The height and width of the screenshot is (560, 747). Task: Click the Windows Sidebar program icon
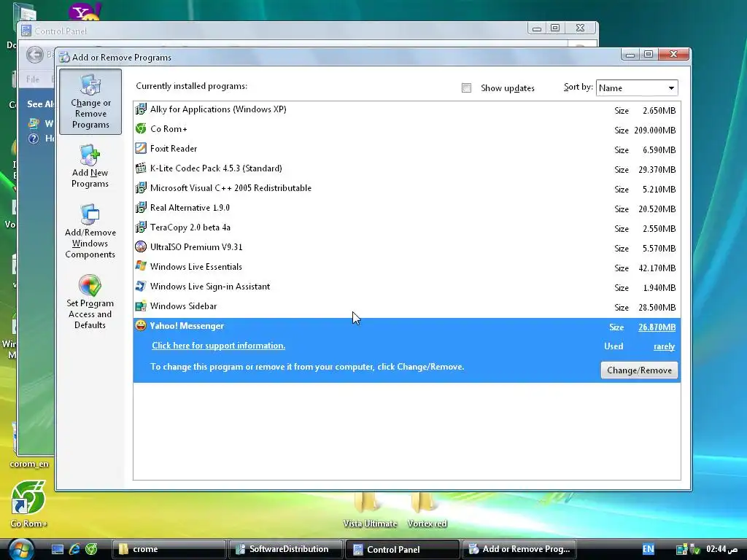click(141, 306)
